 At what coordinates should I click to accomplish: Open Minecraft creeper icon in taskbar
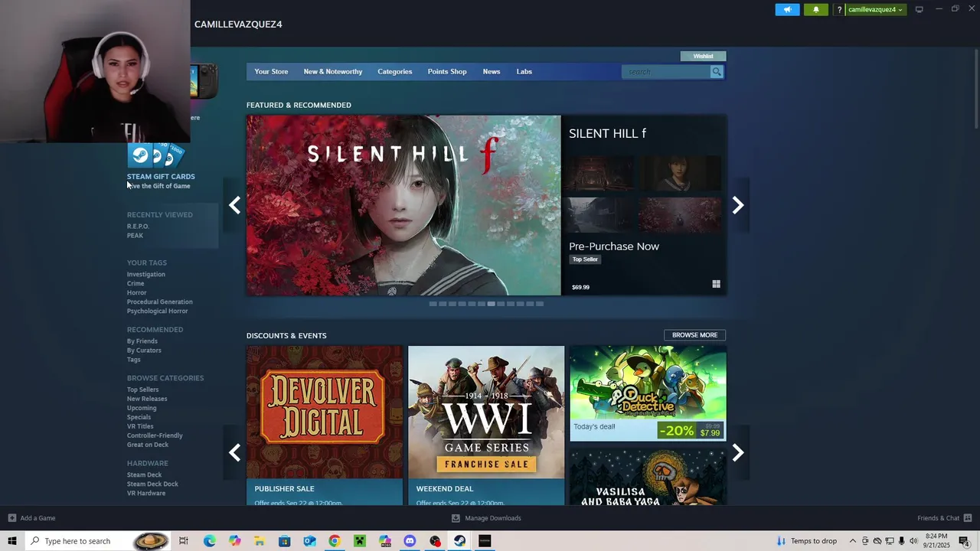(x=359, y=541)
